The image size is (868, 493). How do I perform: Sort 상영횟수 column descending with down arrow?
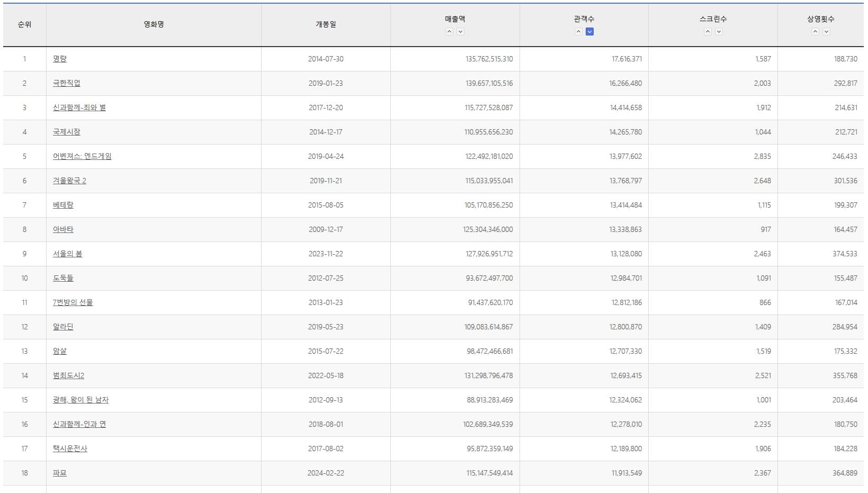827,32
